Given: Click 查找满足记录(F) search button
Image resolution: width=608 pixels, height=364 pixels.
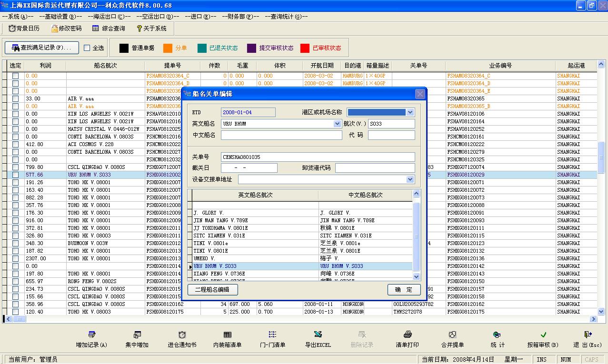Looking at the screenshot, I should pyautogui.click(x=42, y=48).
